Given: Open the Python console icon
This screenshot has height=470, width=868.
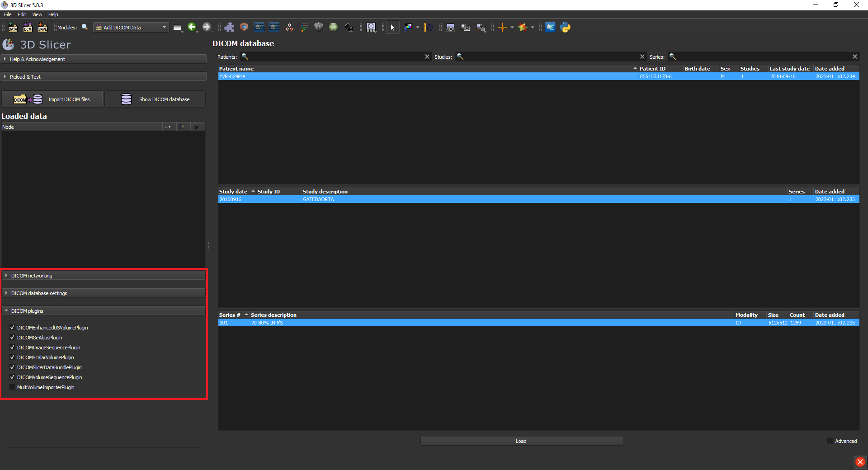Looking at the screenshot, I should (565, 27).
